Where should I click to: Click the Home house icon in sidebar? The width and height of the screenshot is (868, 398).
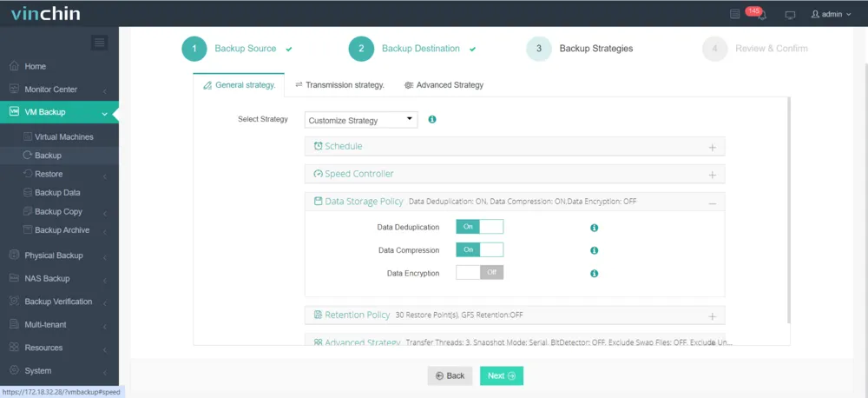click(x=15, y=66)
